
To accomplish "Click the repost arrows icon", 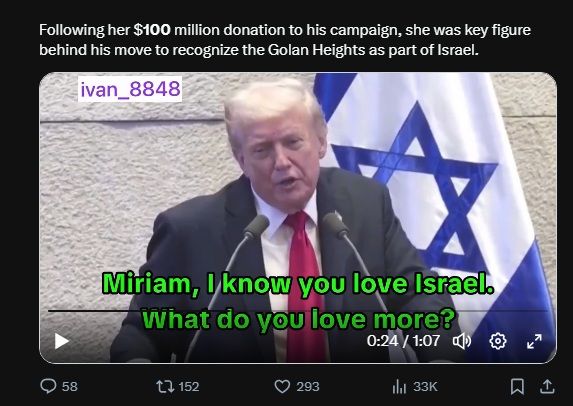I will [165, 387].
